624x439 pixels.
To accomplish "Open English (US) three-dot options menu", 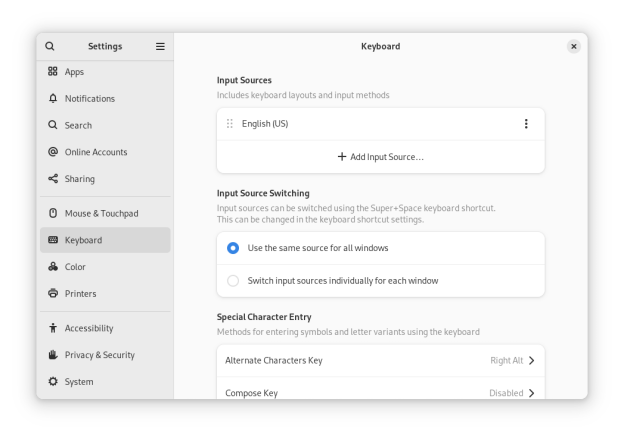I will click(526, 124).
